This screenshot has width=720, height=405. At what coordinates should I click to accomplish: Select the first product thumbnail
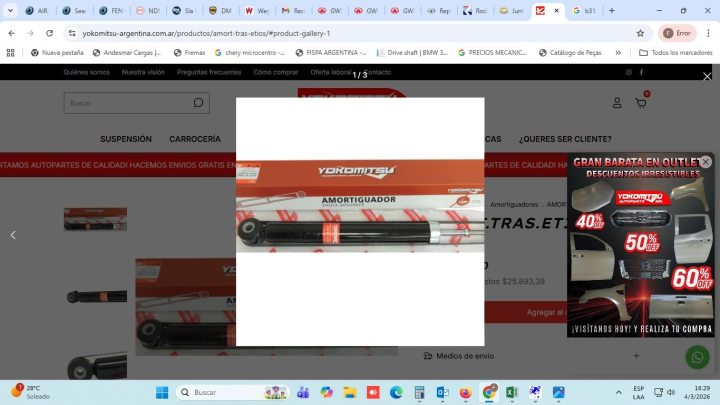click(x=95, y=219)
